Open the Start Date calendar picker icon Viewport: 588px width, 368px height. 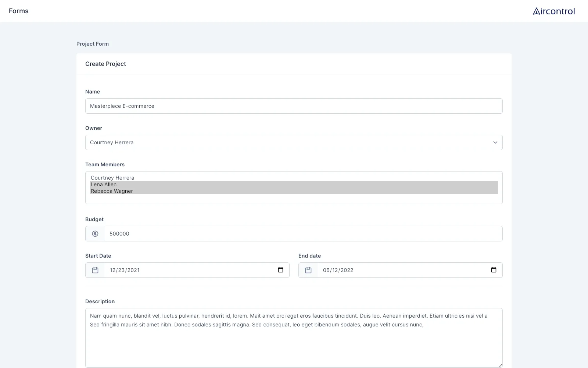pos(281,270)
